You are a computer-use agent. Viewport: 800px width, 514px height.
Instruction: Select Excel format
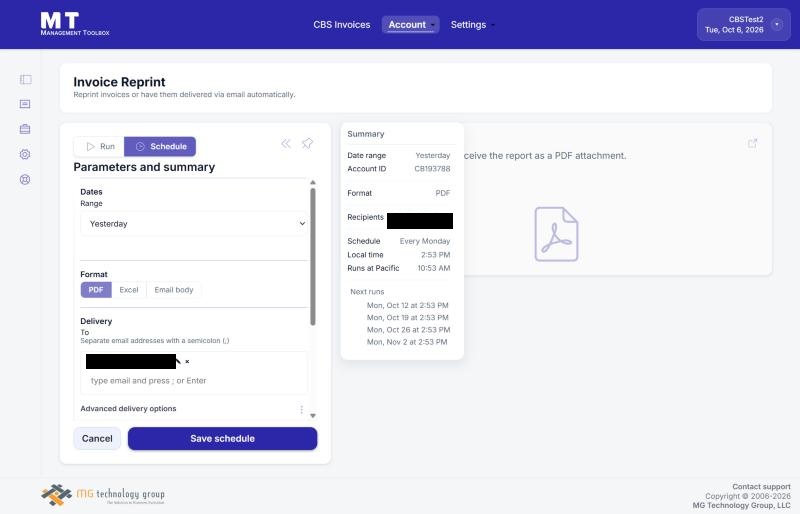click(x=129, y=290)
